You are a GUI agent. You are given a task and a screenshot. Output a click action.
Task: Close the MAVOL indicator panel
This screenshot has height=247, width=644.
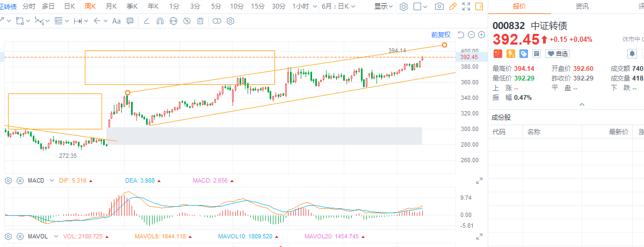click(x=20, y=236)
